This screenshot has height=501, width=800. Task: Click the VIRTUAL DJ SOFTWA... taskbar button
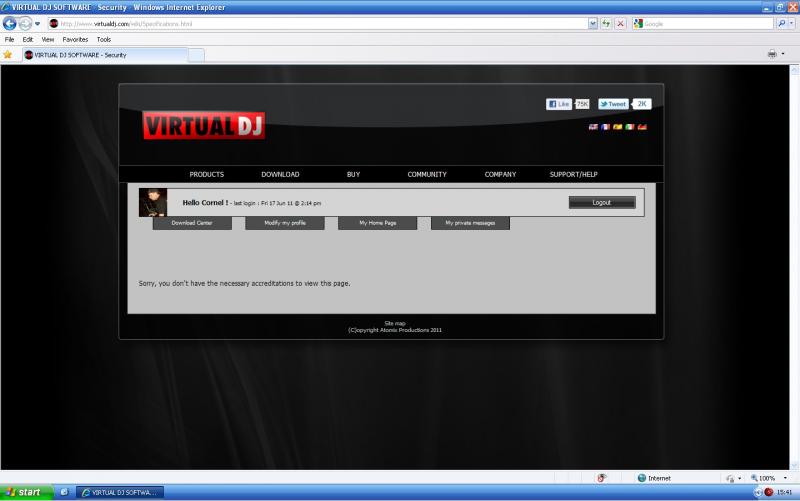[120, 492]
